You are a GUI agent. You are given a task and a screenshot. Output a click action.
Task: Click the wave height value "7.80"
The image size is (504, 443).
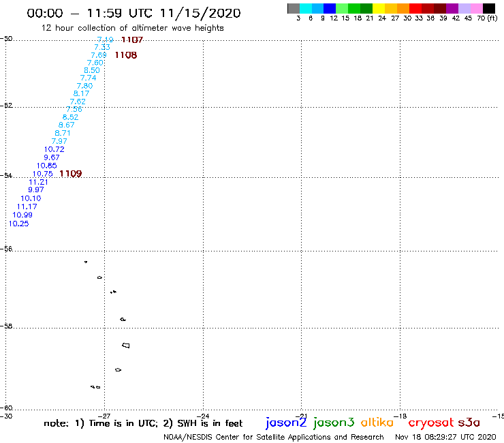pos(85,86)
